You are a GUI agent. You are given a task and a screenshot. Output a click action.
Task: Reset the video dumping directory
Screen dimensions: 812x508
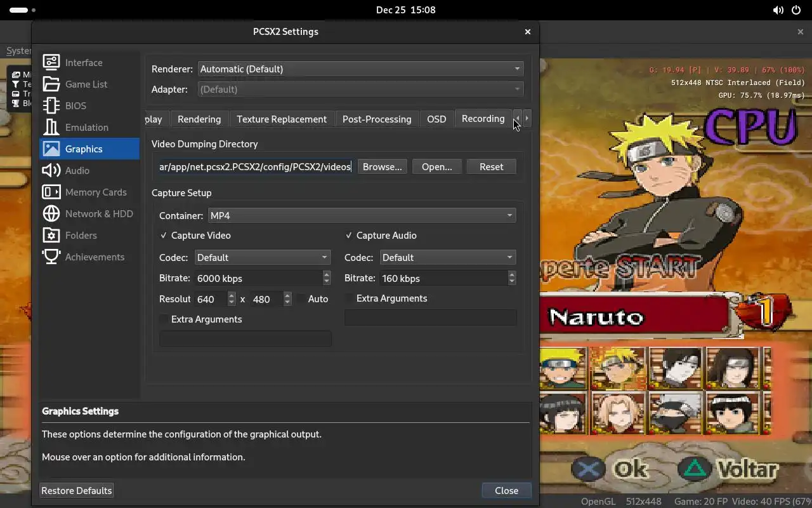492,166
